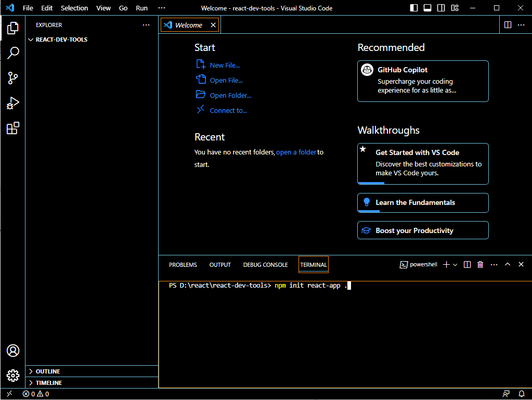Open the overflow menu ellipsis in menu bar
Viewport: 532px width, 400px height.
tap(162, 8)
